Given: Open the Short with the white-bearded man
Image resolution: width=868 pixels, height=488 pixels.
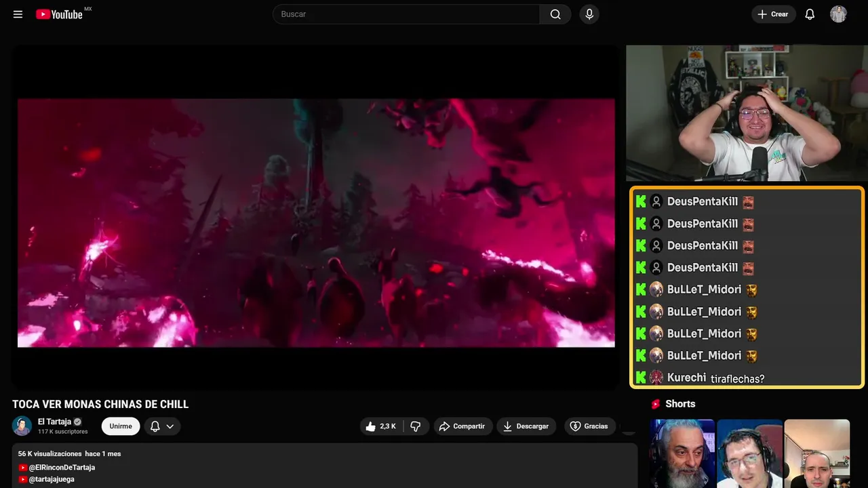Looking at the screenshot, I should coord(682,453).
